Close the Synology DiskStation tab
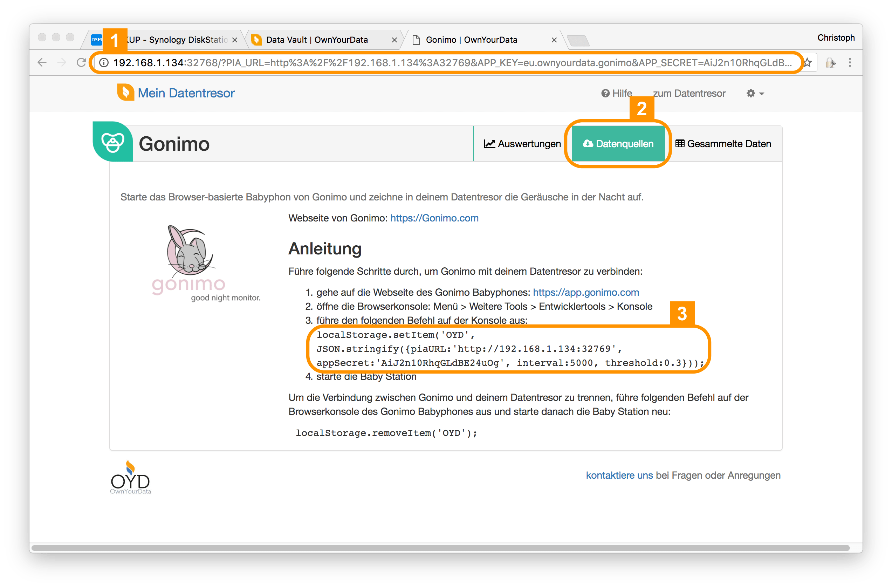This screenshot has height=588, width=892. click(235, 40)
